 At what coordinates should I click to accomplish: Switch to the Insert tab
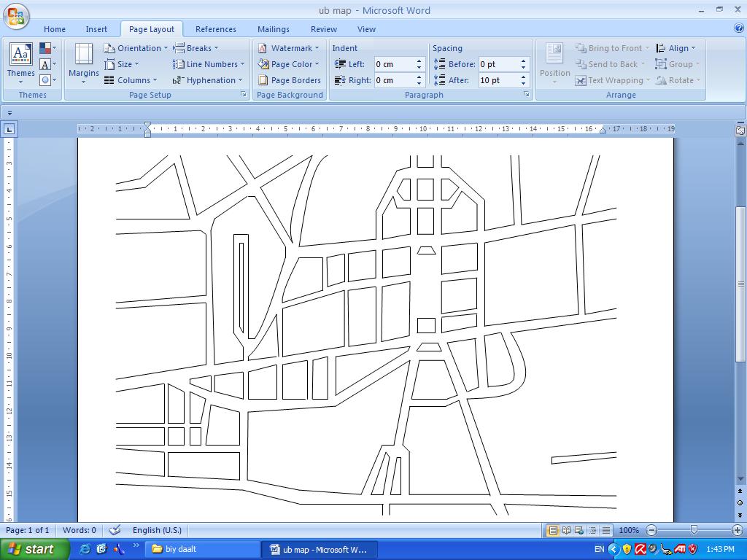click(96, 29)
